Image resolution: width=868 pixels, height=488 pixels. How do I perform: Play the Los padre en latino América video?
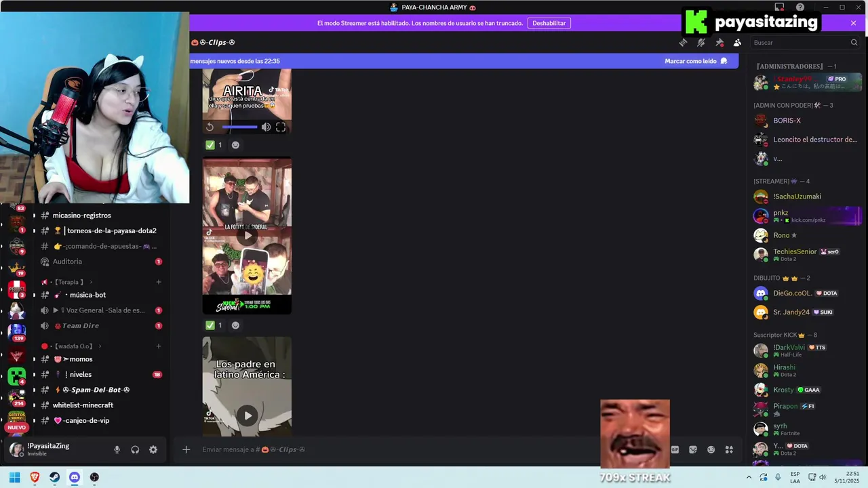[248, 415]
